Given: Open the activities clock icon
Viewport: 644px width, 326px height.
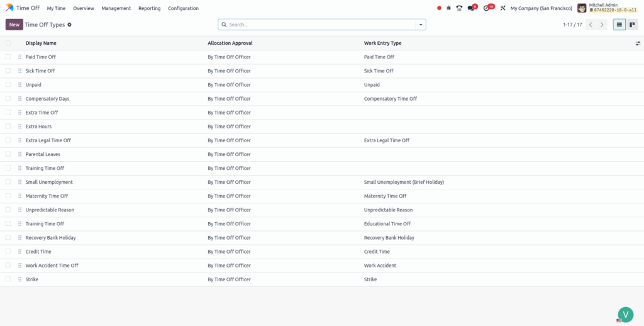Looking at the screenshot, I should [x=487, y=8].
